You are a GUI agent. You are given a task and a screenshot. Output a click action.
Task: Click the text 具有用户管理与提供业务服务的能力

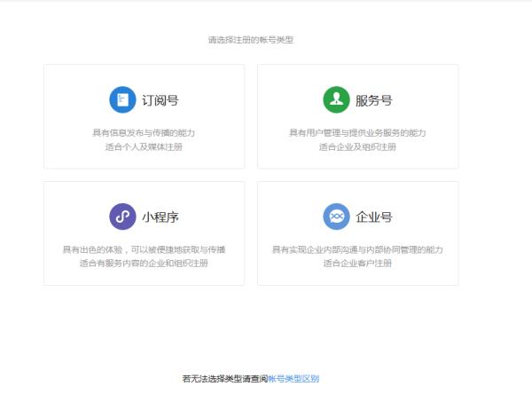(x=357, y=133)
